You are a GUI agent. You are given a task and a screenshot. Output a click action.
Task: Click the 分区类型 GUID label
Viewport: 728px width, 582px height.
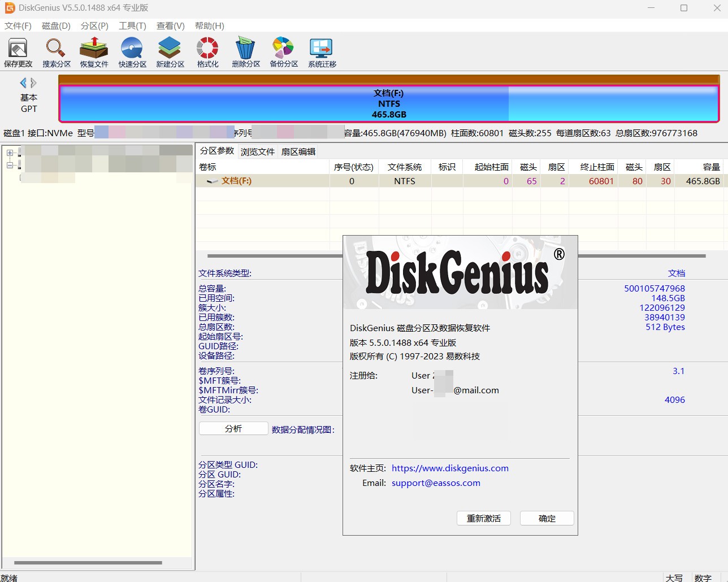(228, 464)
